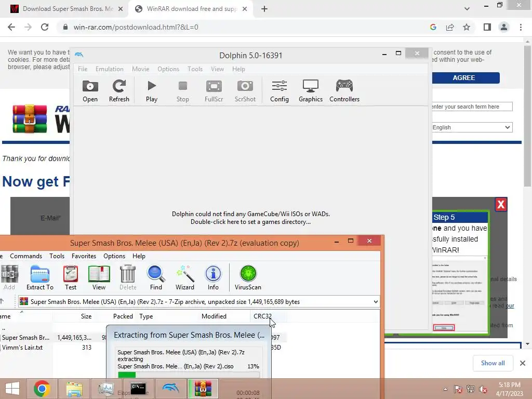The image size is (532, 399).
Task: Show archive Info icon in WinRAR
Action: [x=213, y=277]
